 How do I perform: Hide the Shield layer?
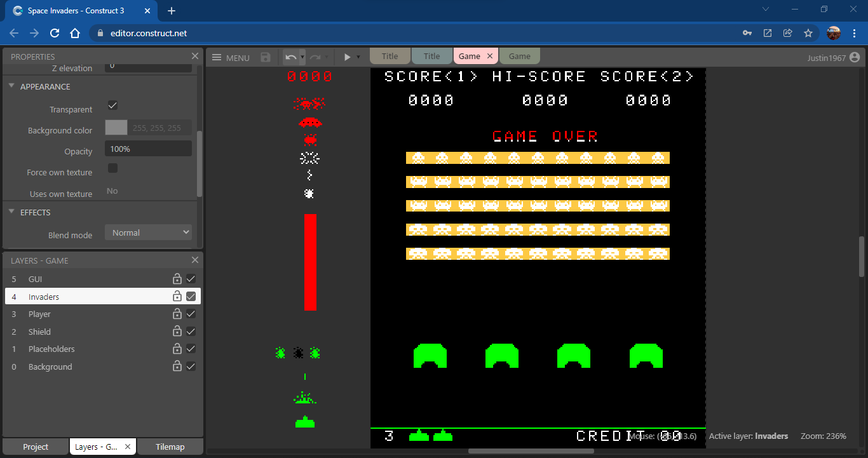[x=191, y=332]
